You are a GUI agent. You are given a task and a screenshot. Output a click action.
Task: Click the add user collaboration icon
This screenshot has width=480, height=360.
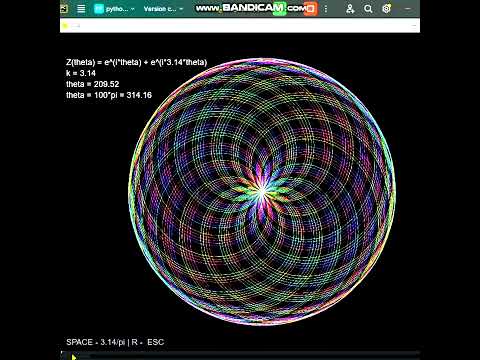coord(350,9)
